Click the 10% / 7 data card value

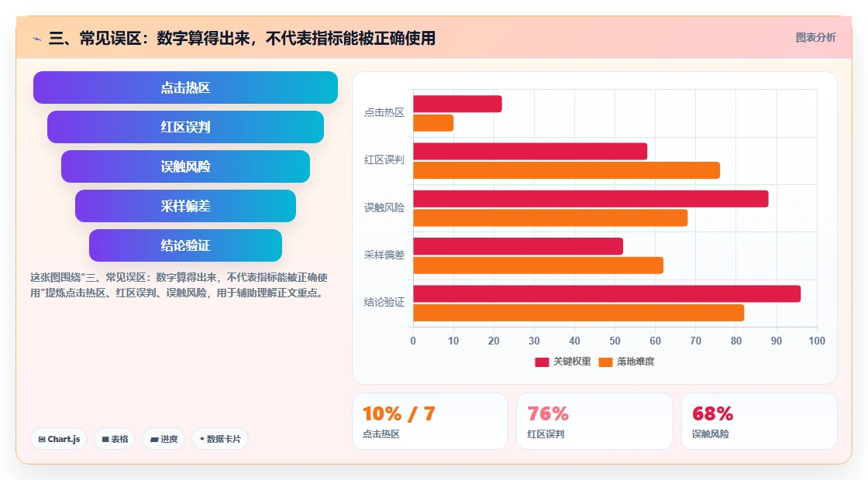pos(399,413)
